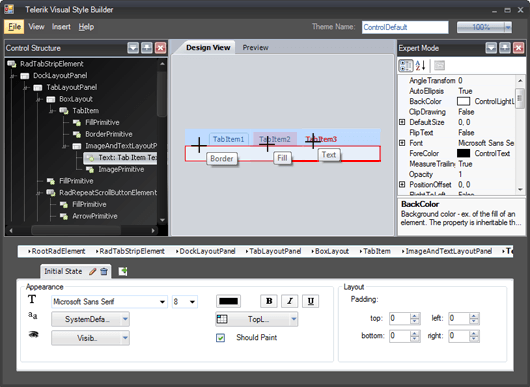This screenshot has height=387, width=530.
Task: Toggle underline formatting
Action: click(x=311, y=301)
